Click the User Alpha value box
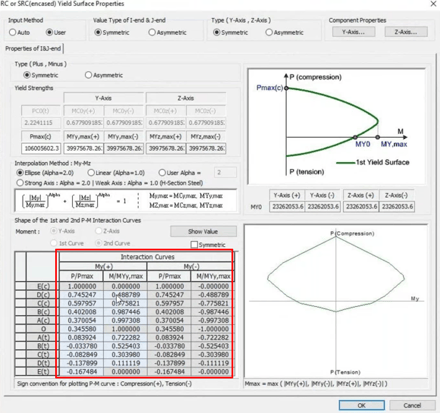The image size is (440, 413). pyautogui.click(x=225, y=173)
